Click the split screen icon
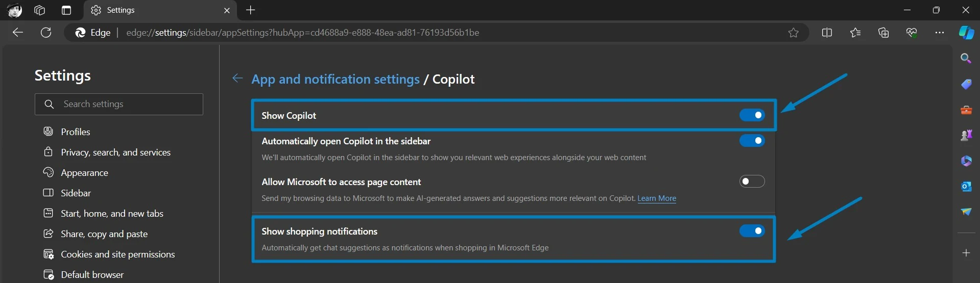 [x=827, y=33]
